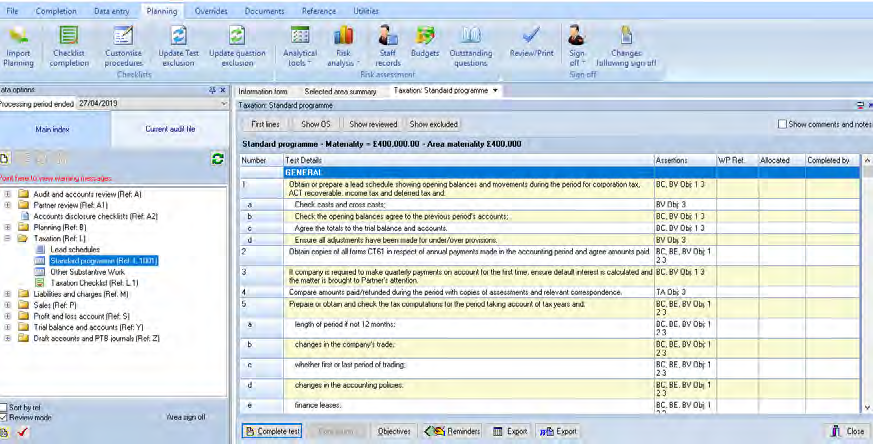Expand Partner review (Ref: A1)
Screen dimensions: 873x444
point(8,205)
